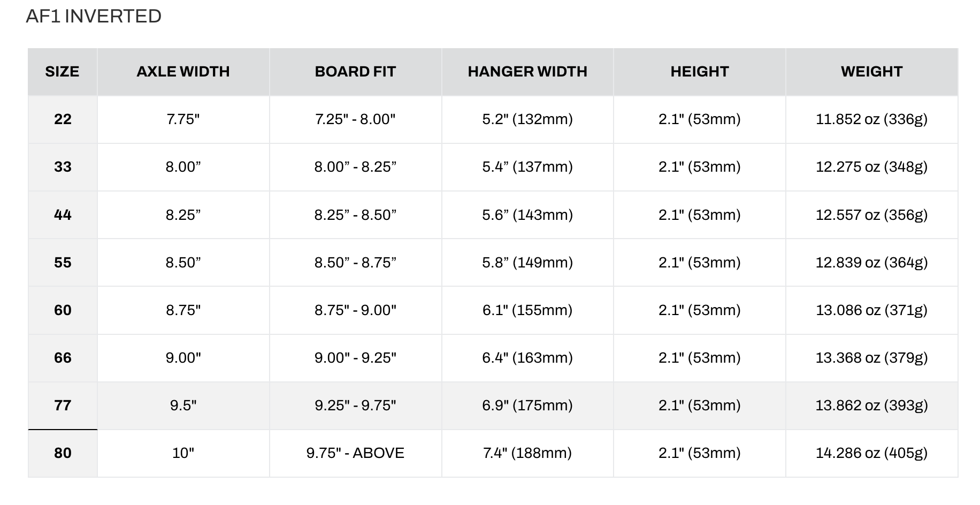Image resolution: width=980 pixels, height=505 pixels.
Task: Select the size 60 row label
Action: pos(63,310)
